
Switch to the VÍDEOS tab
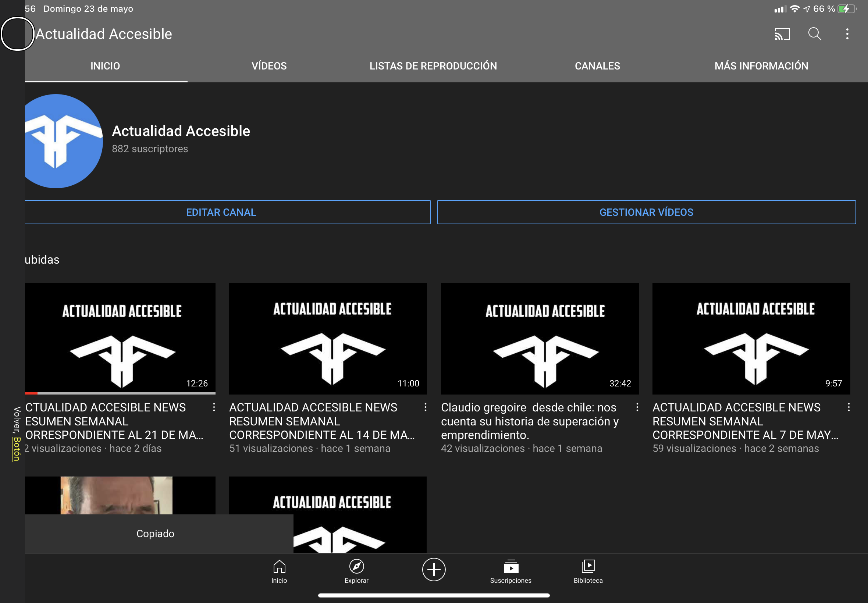(269, 66)
